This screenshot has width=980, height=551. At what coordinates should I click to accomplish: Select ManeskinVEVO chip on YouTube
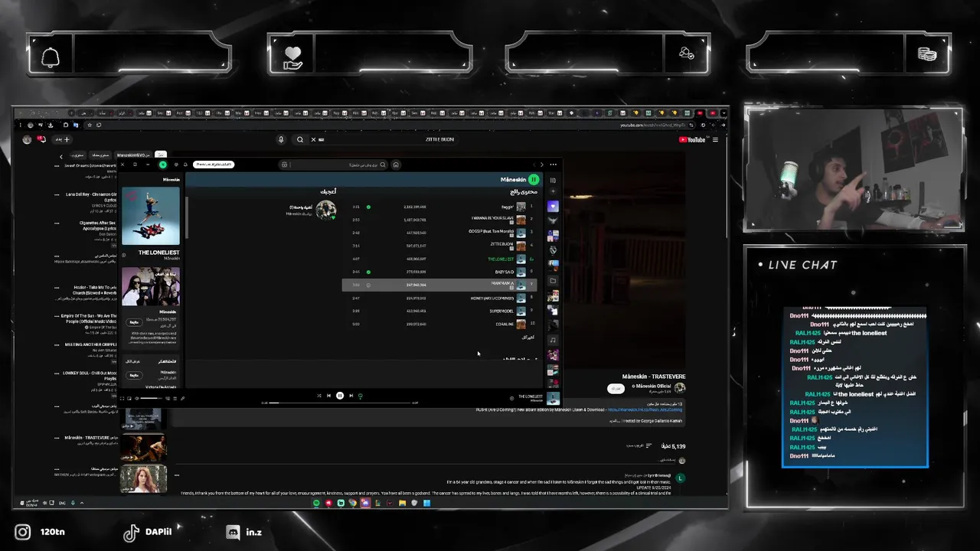pyautogui.click(x=133, y=155)
